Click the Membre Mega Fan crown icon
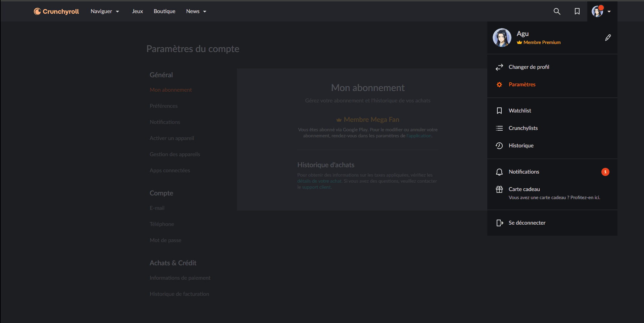Screen dimensions: 644x323 pyautogui.click(x=339, y=120)
